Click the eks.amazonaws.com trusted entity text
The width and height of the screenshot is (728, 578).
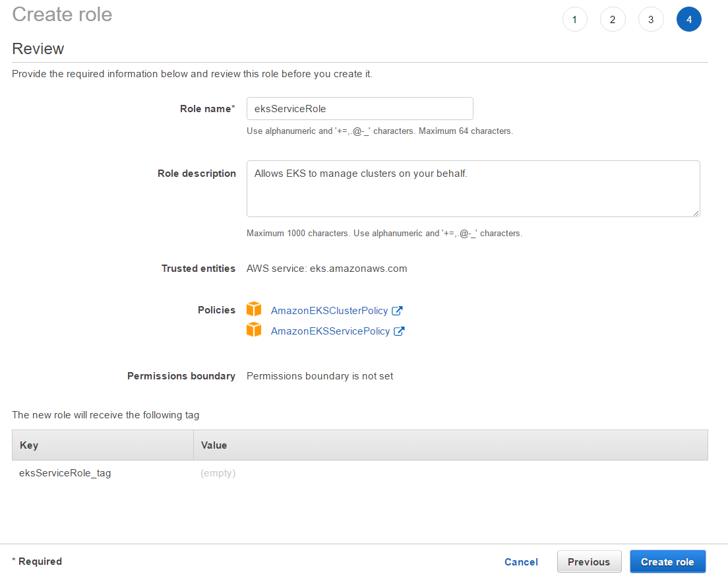coord(359,269)
